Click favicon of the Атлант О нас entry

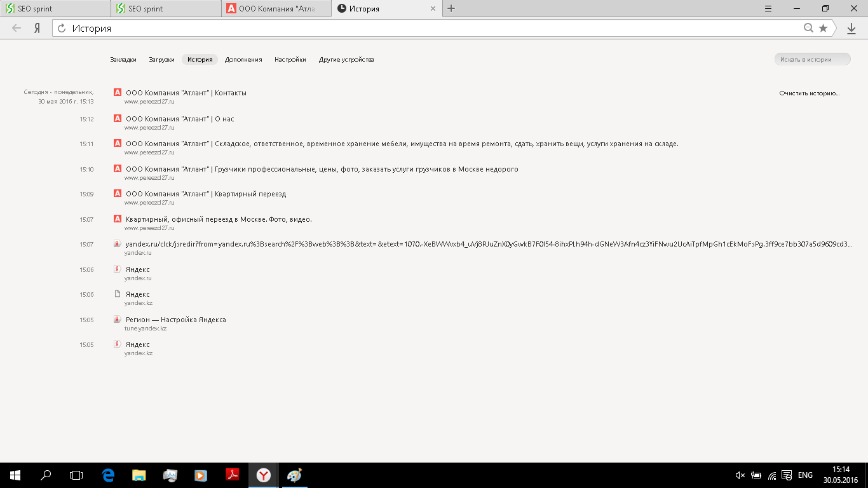click(x=117, y=118)
